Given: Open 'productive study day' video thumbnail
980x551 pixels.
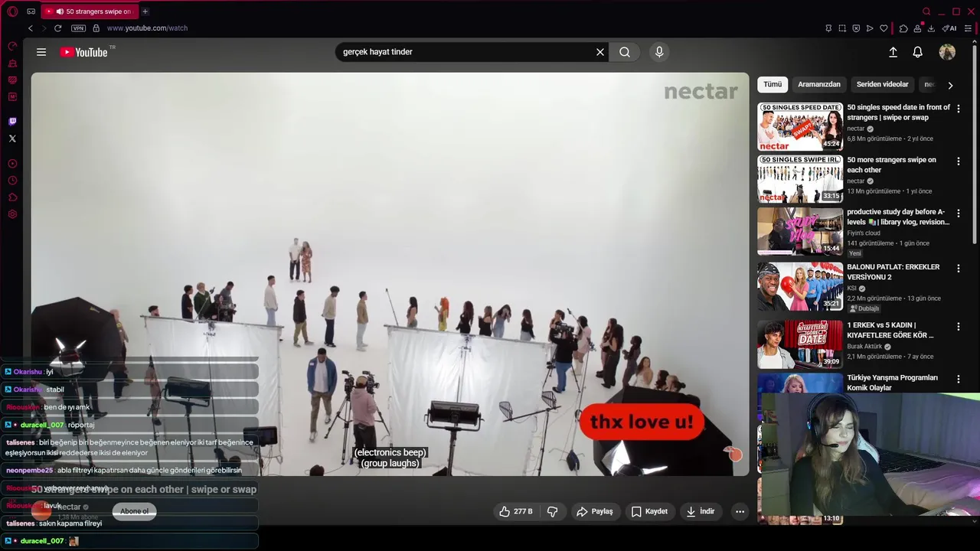Looking at the screenshot, I should click(x=800, y=231).
